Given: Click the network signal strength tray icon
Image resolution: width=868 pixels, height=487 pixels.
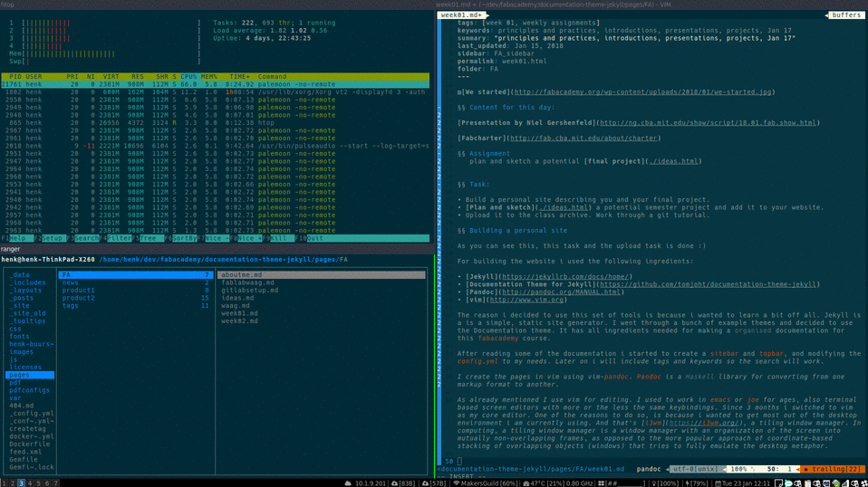Looking at the screenshot, I should pos(845,483).
